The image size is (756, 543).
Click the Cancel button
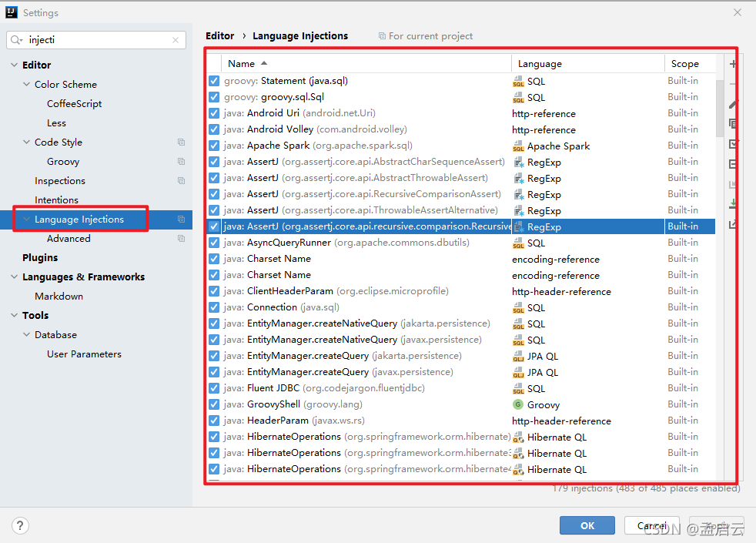(x=652, y=525)
